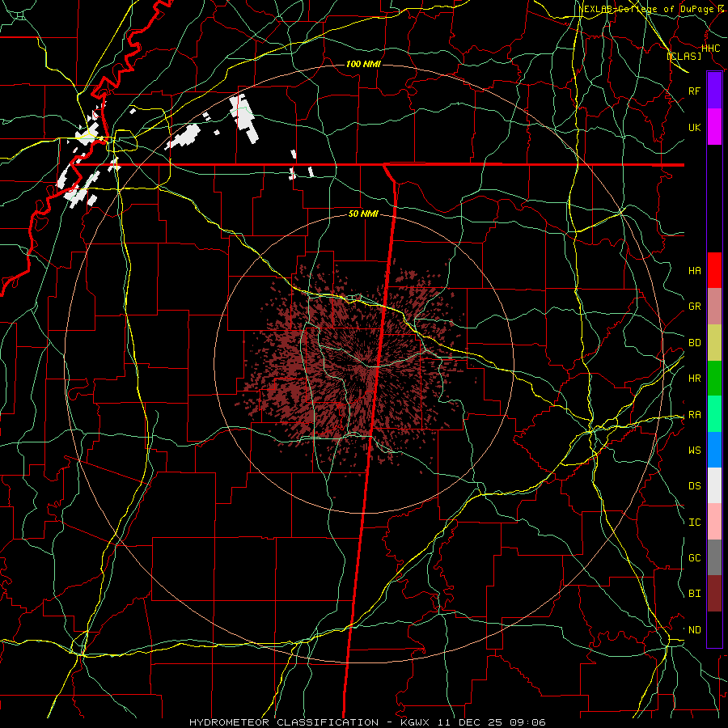The height and width of the screenshot is (728, 728).
Task: Click the DS legend label
Action: [x=694, y=486]
